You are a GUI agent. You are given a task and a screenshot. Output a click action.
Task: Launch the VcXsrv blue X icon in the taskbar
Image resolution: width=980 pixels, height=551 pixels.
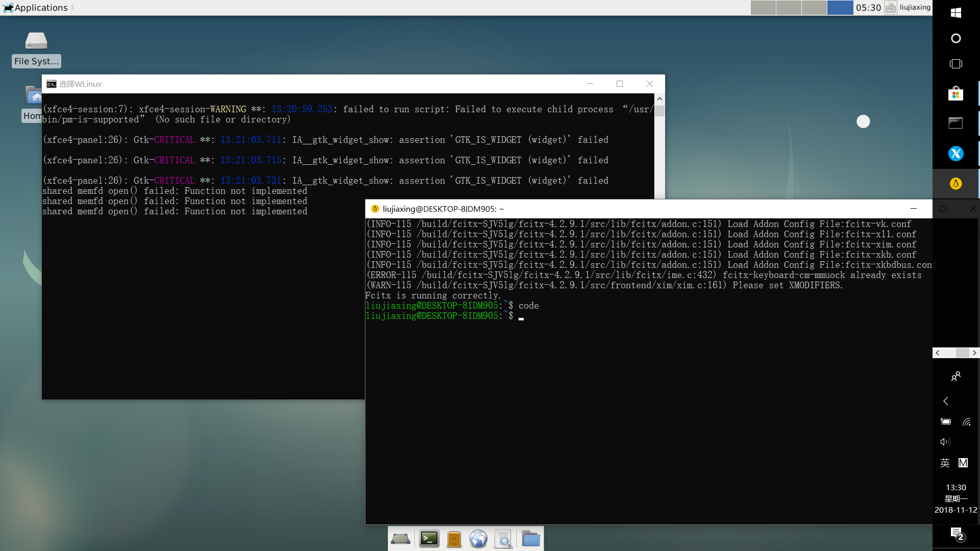click(x=955, y=153)
